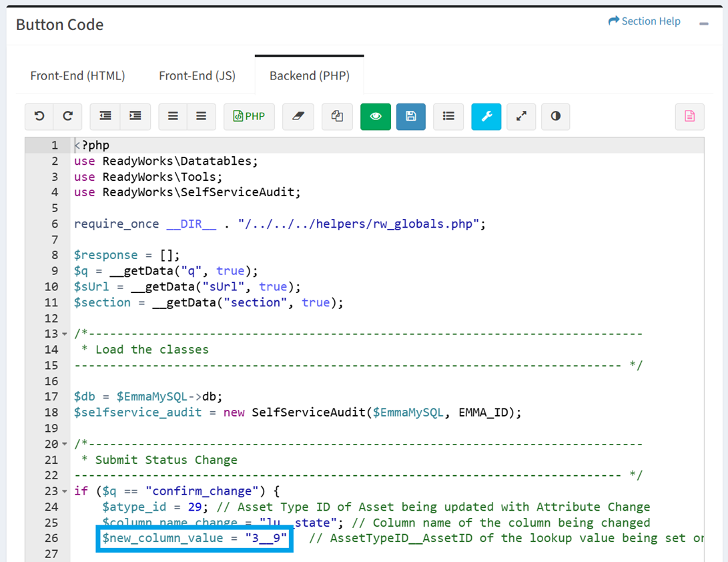This screenshot has height=562, width=728.
Task: Click the rw_globals.php path string
Action: 359,224
